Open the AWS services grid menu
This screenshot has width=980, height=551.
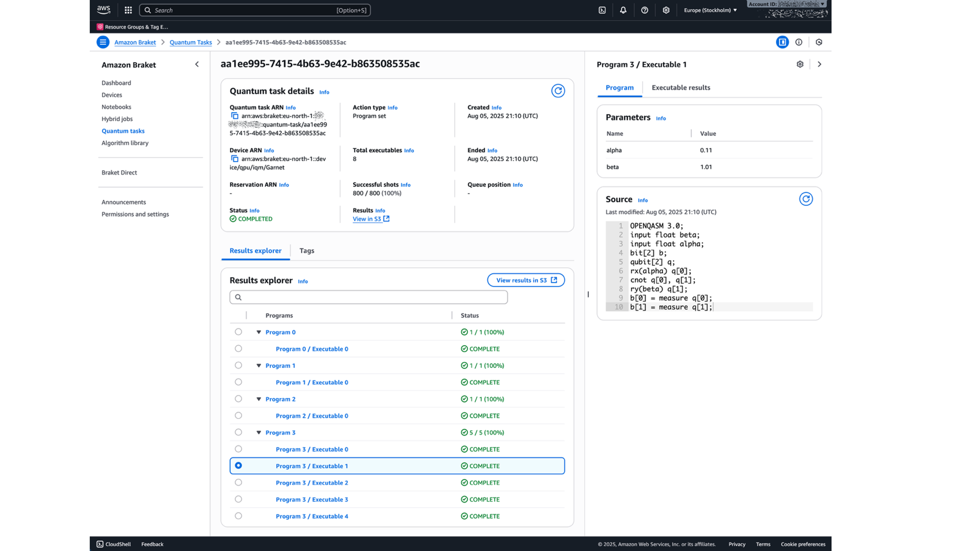tap(128, 10)
